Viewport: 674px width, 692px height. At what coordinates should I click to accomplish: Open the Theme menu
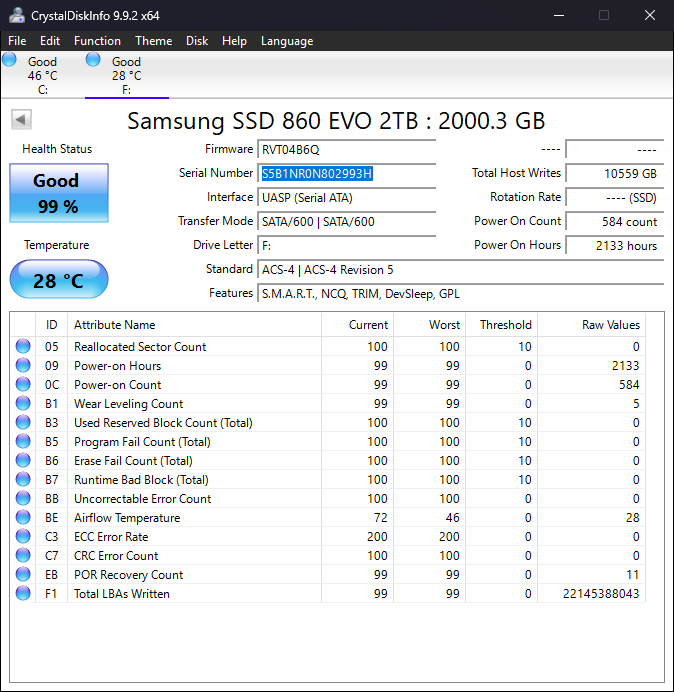154,41
